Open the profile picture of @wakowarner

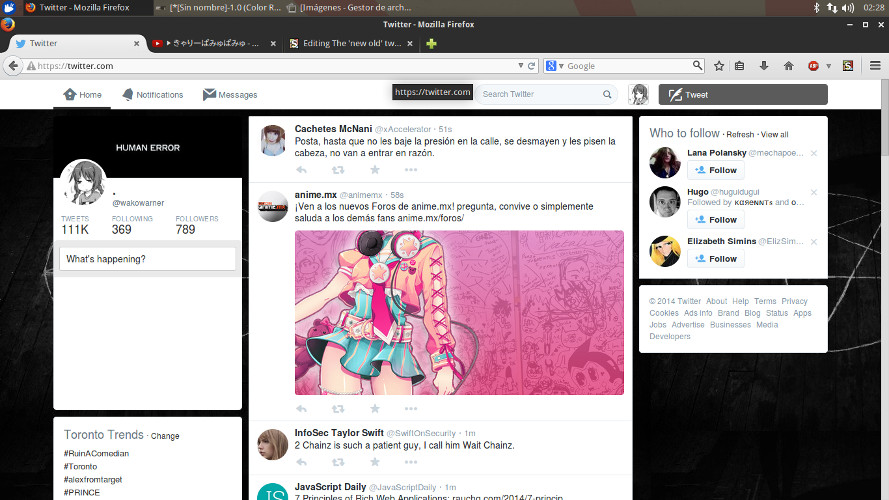pos(83,183)
